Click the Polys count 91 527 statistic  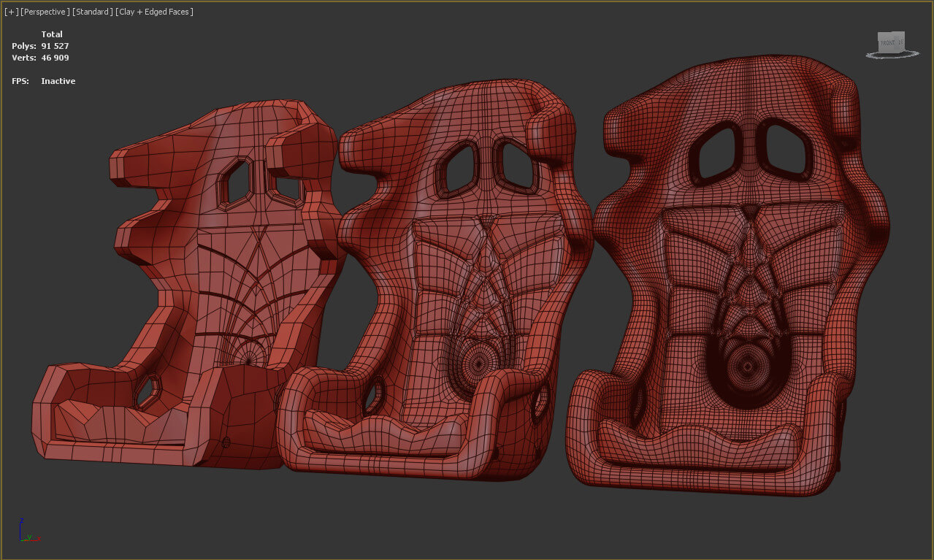click(55, 46)
